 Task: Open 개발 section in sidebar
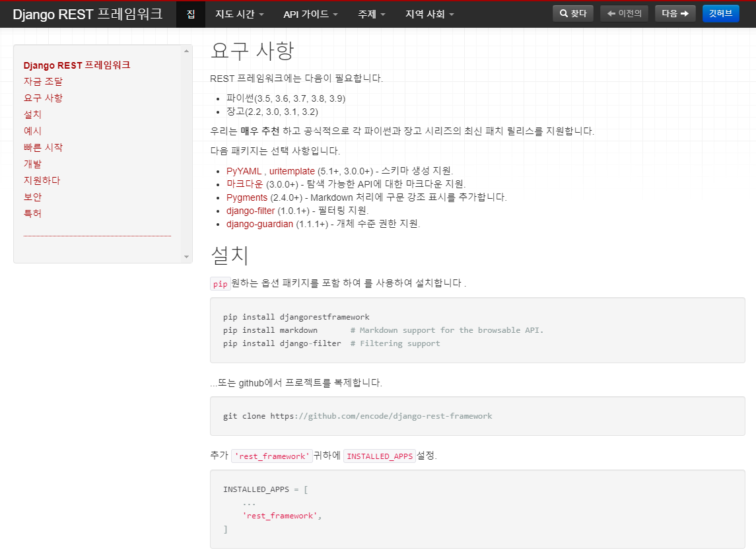32,164
